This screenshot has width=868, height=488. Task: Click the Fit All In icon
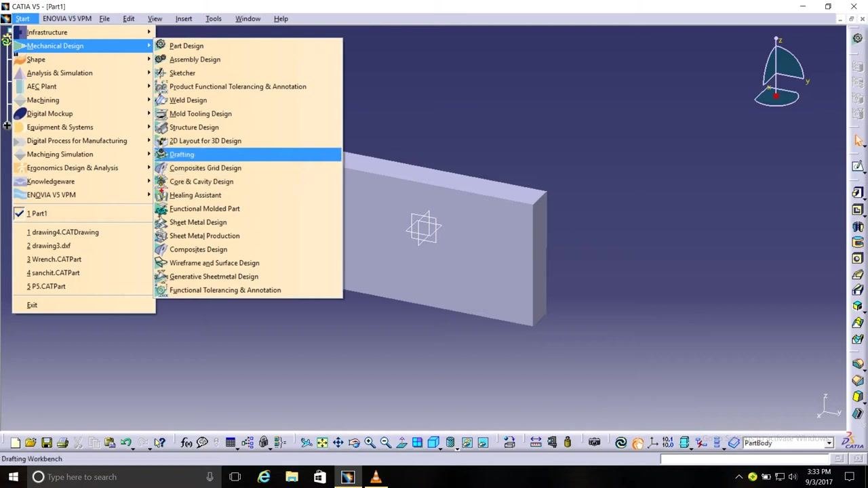pos(322,443)
